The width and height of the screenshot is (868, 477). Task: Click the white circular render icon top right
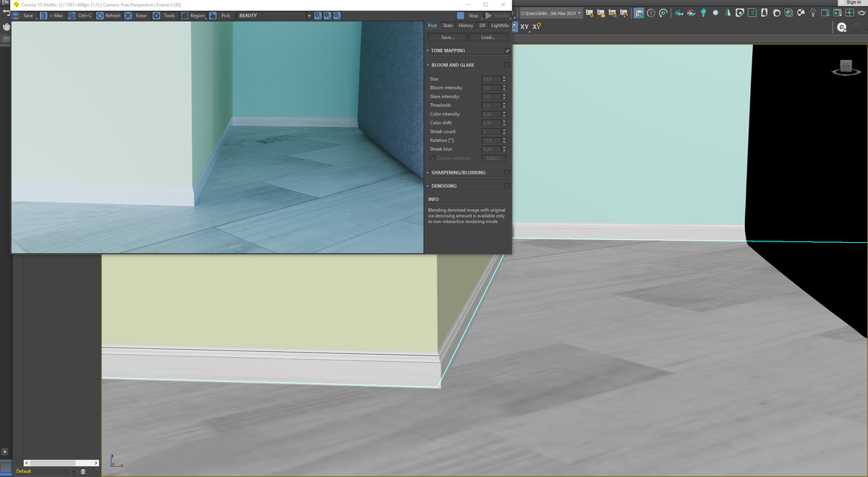(x=841, y=27)
